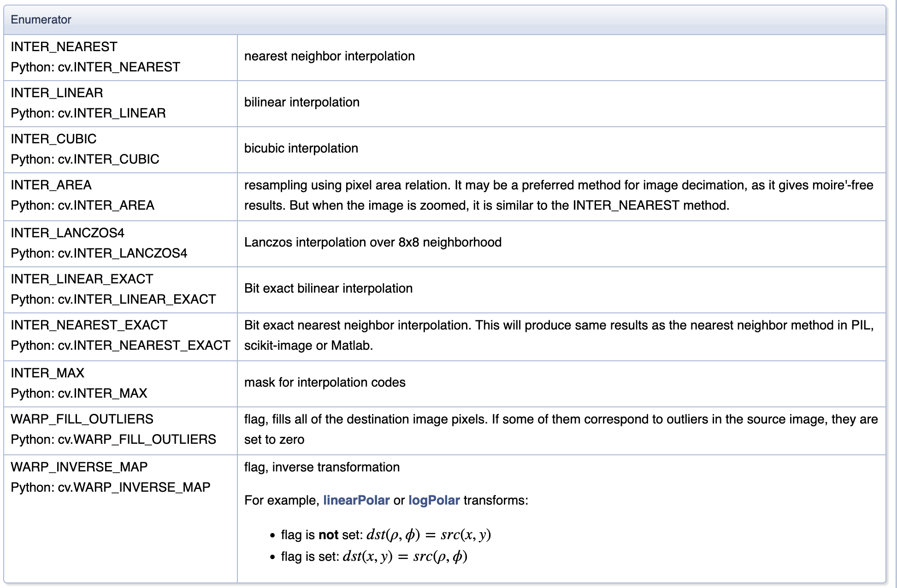The height and width of the screenshot is (588, 897).
Task: Click 'fills all of the destination image pixels' description
Action: (561, 429)
